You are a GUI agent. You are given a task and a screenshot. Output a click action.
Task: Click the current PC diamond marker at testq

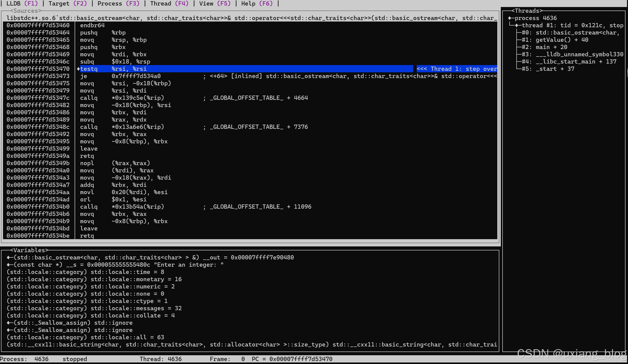pyautogui.click(x=78, y=69)
